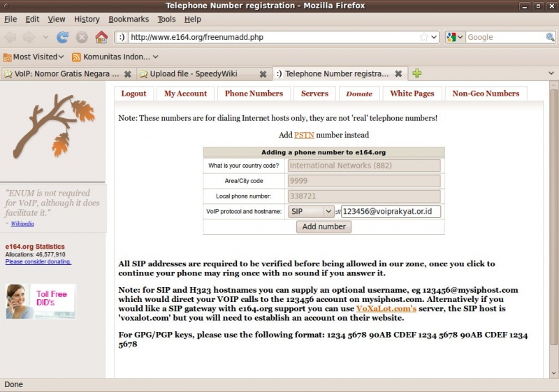Open the VoXaLot.com's link
Screen dimensions: 559x392
[386, 308]
